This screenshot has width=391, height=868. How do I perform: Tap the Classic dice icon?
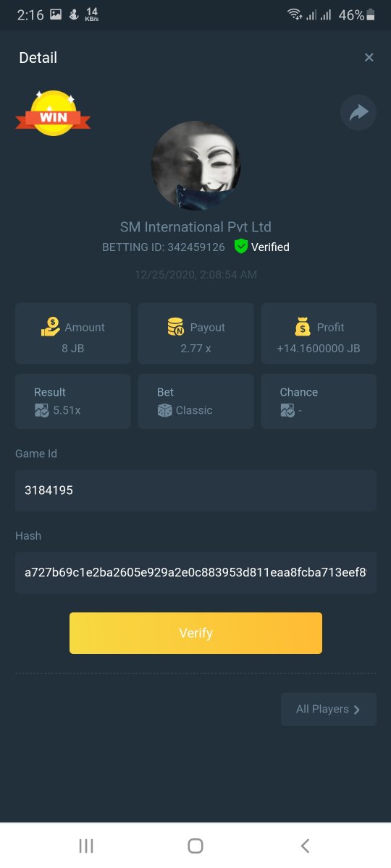[x=164, y=410]
